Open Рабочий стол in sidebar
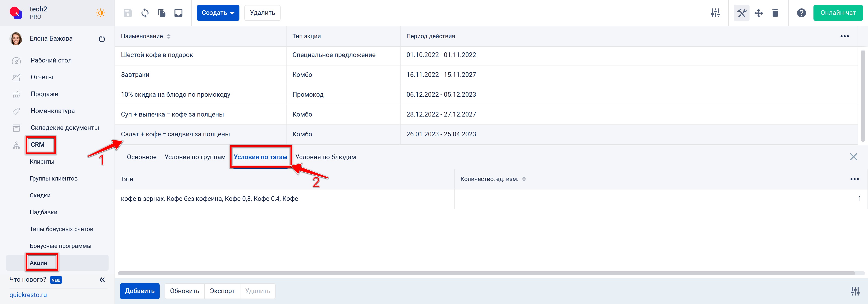868x304 pixels. [x=51, y=60]
